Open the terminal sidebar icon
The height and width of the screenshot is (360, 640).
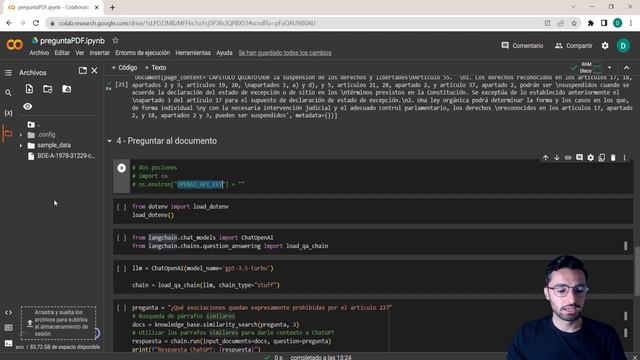click(x=8, y=343)
